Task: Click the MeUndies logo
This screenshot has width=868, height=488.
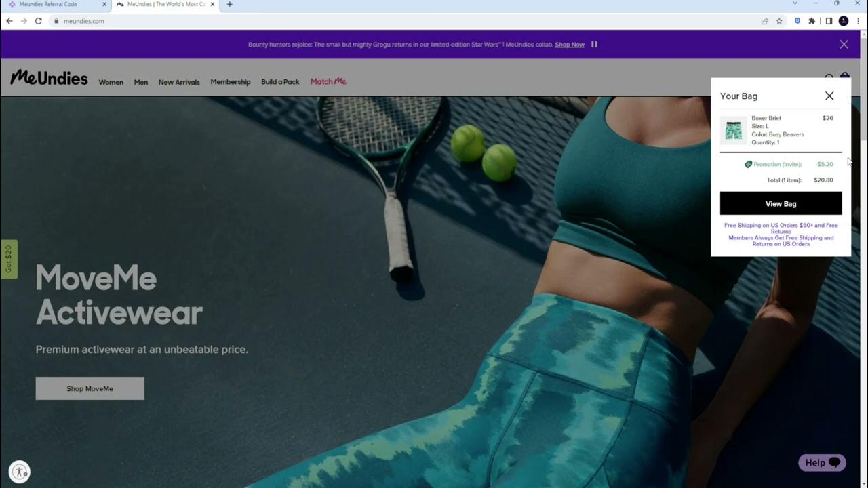Action: pos(49,78)
